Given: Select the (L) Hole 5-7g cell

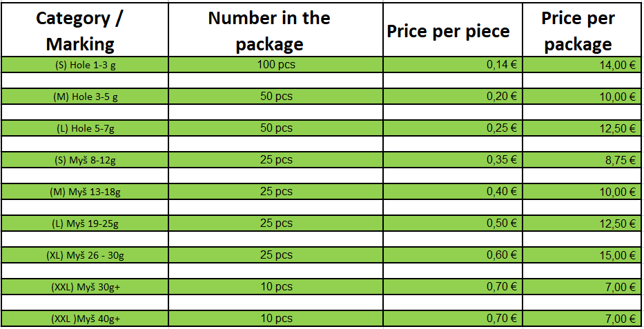Looking at the screenshot, I should coord(85,128).
